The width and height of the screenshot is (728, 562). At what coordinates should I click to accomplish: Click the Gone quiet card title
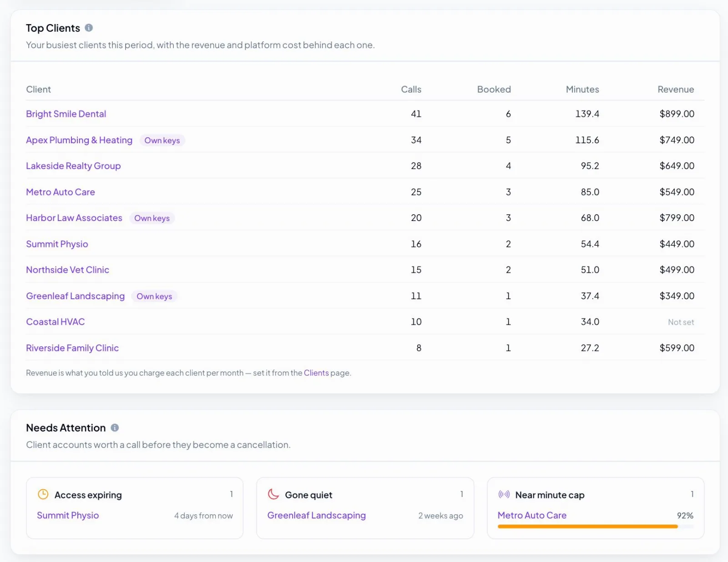point(308,495)
